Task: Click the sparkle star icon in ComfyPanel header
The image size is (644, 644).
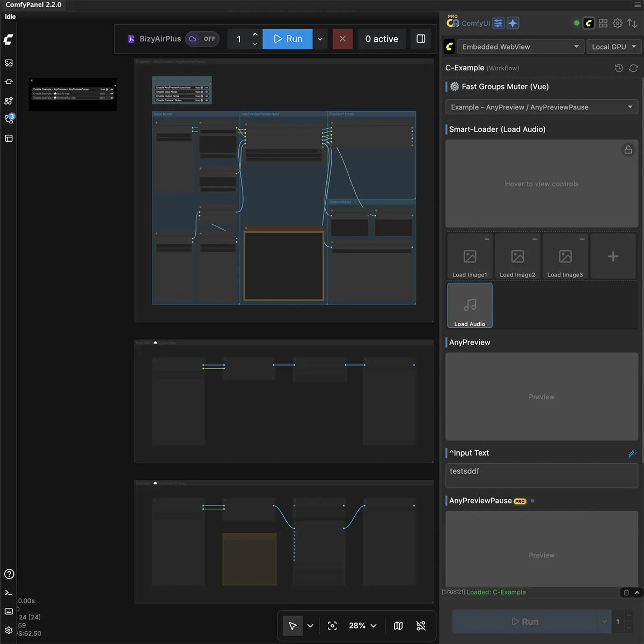Action: [513, 23]
